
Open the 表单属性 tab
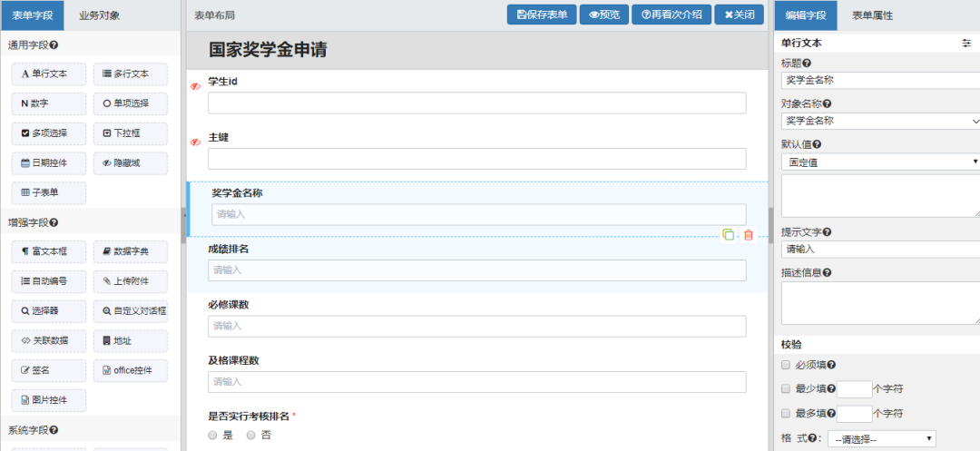(872, 15)
